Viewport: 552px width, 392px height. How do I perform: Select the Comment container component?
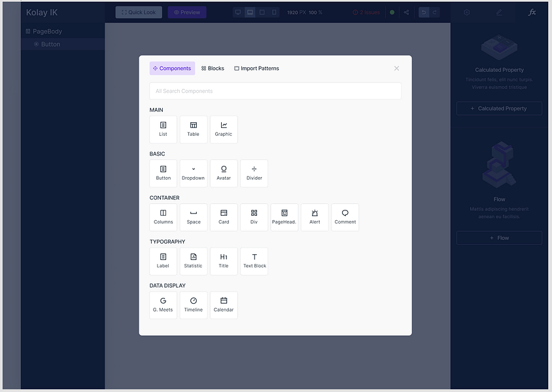point(345,216)
